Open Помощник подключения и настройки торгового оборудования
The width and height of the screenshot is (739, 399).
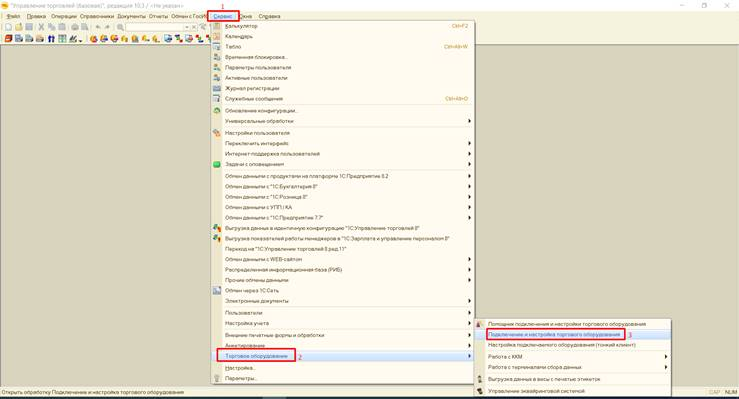(573, 324)
